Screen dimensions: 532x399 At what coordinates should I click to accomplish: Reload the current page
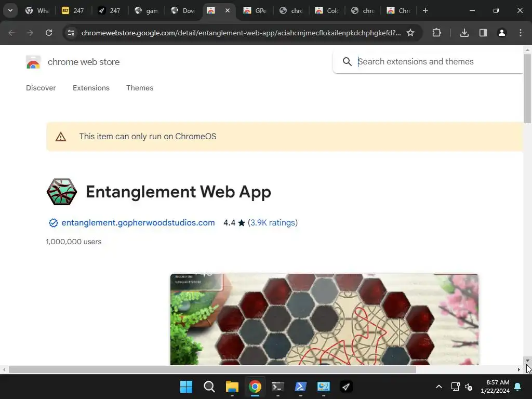coord(49,33)
